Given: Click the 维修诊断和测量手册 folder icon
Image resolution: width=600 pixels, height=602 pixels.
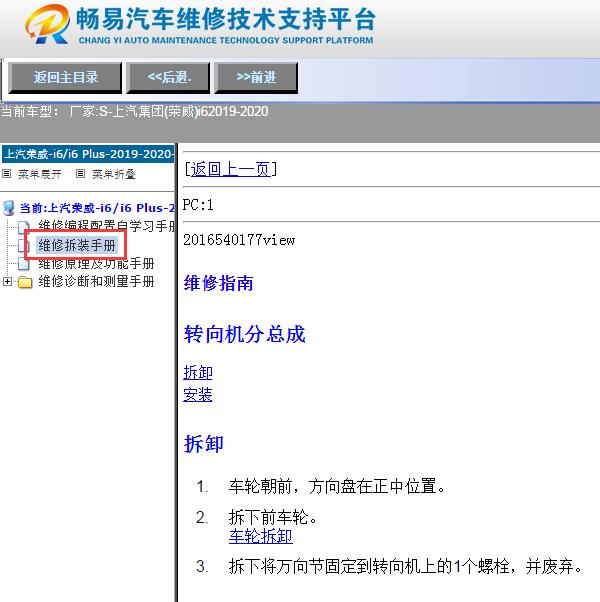Looking at the screenshot, I should (x=25, y=282).
